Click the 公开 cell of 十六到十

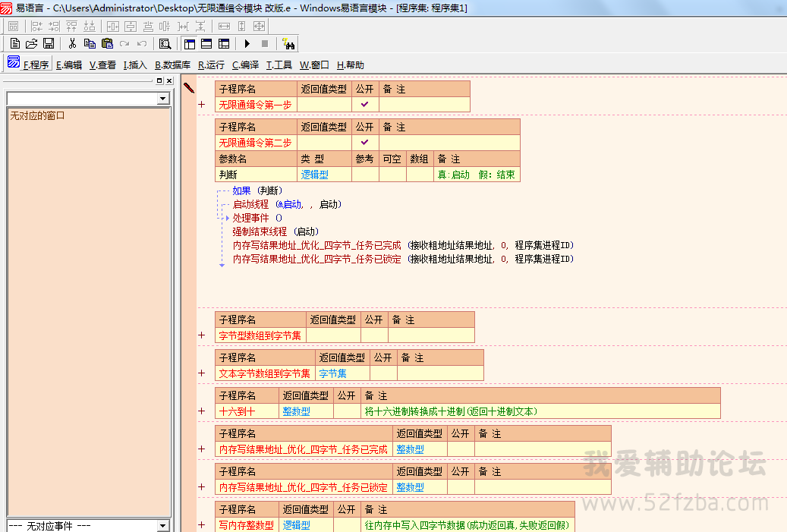[348, 411]
